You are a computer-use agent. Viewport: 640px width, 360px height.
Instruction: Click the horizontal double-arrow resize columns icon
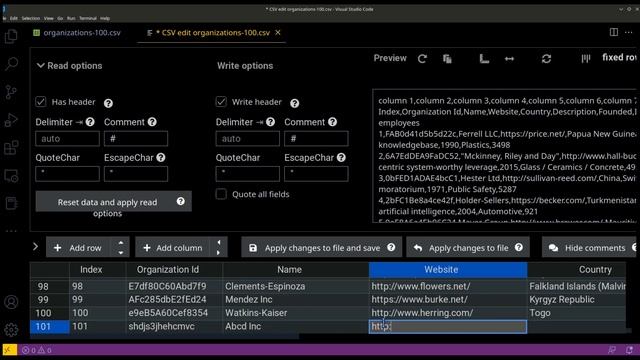[509, 59]
